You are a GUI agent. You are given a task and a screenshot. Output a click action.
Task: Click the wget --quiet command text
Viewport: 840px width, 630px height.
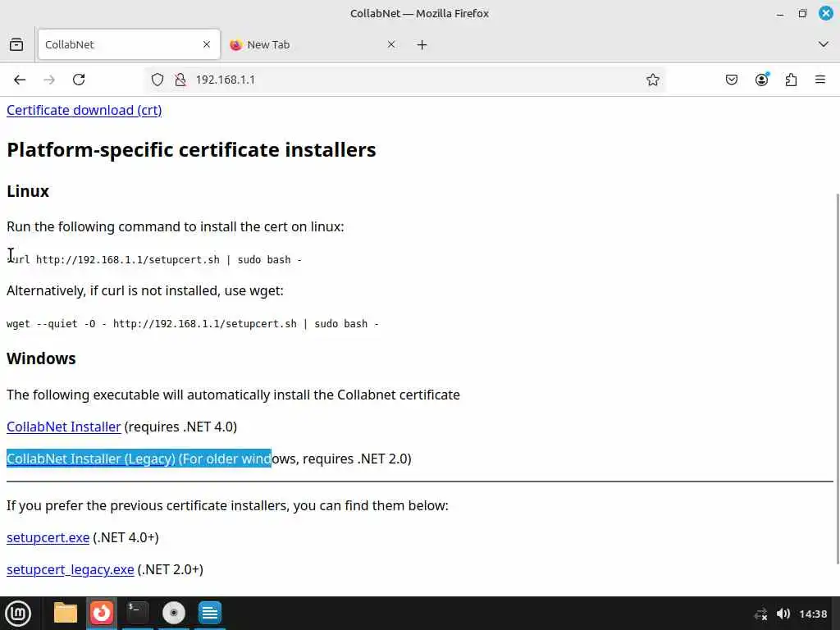coord(193,324)
